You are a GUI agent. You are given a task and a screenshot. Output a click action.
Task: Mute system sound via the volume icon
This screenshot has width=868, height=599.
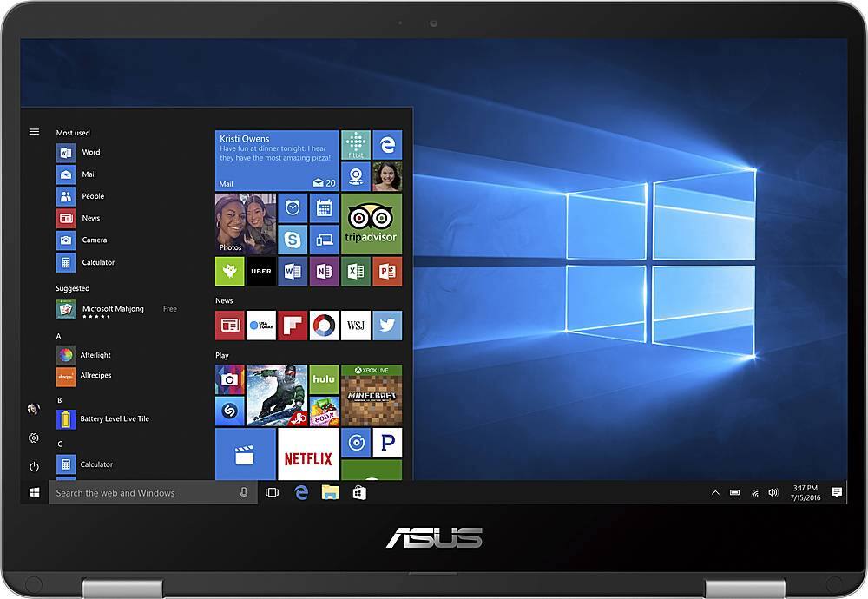click(772, 492)
